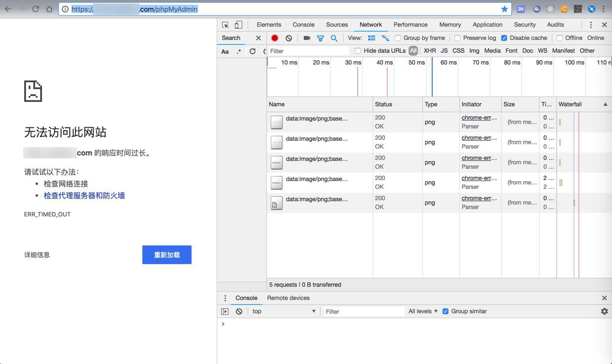The image size is (612, 364).
Task: Open the Application tab
Action: [x=487, y=25]
